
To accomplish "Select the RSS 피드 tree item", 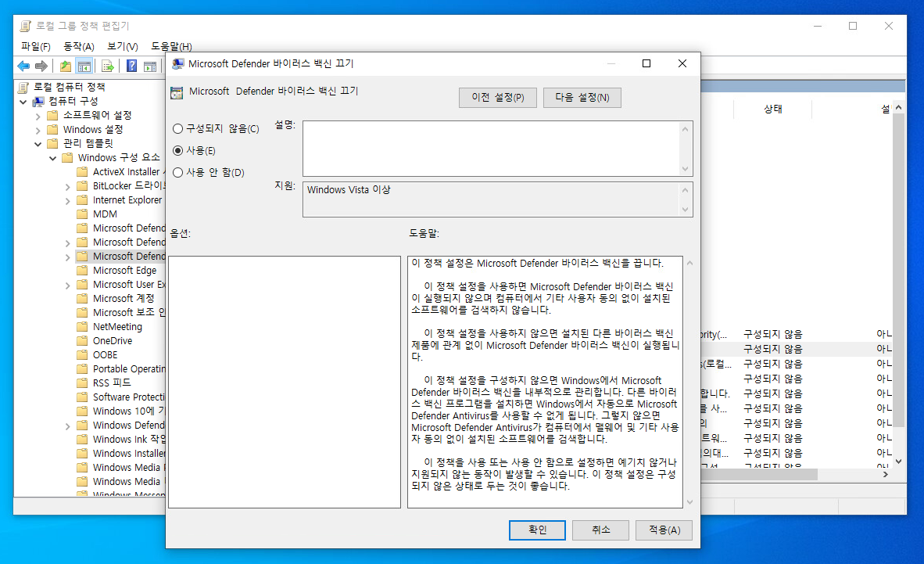I will pos(112,383).
